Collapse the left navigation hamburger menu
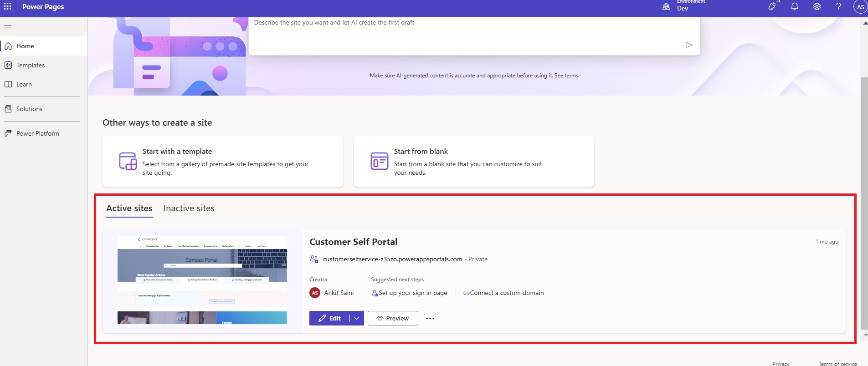Screen dimensions: 868x366 tap(8, 27)
